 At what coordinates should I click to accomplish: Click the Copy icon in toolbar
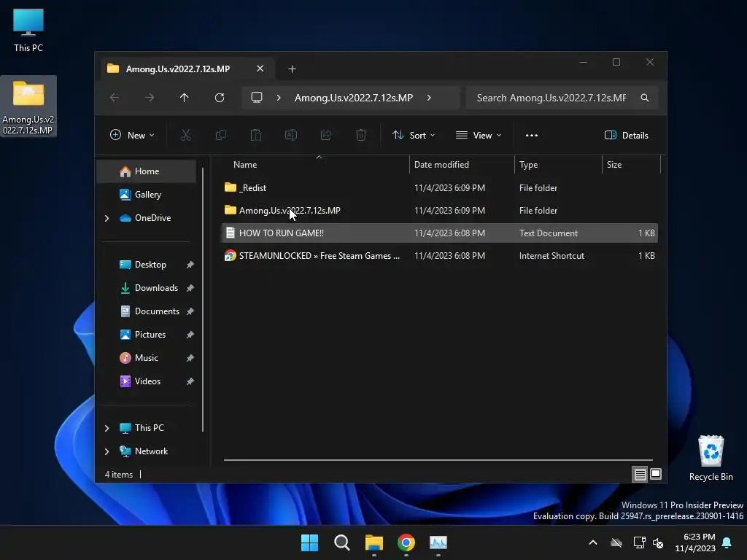[x=221, y=135]
